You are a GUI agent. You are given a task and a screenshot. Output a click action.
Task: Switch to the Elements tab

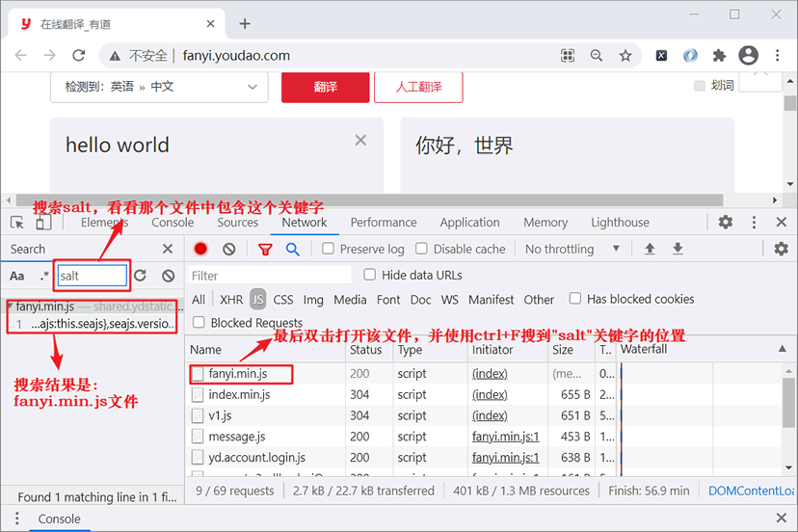tap(104, 223)
